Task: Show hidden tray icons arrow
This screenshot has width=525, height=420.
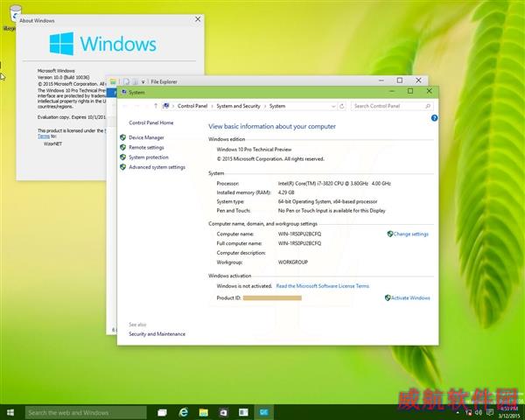Action: (x=458, y=413)
